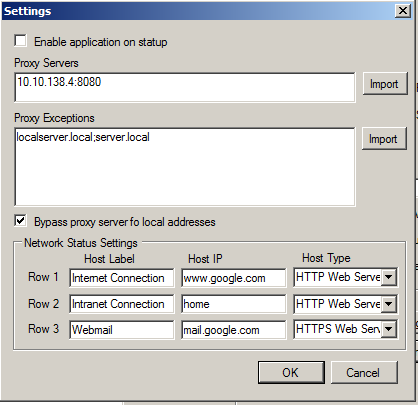Click the Host IP column heading

(x=205, y=259)
